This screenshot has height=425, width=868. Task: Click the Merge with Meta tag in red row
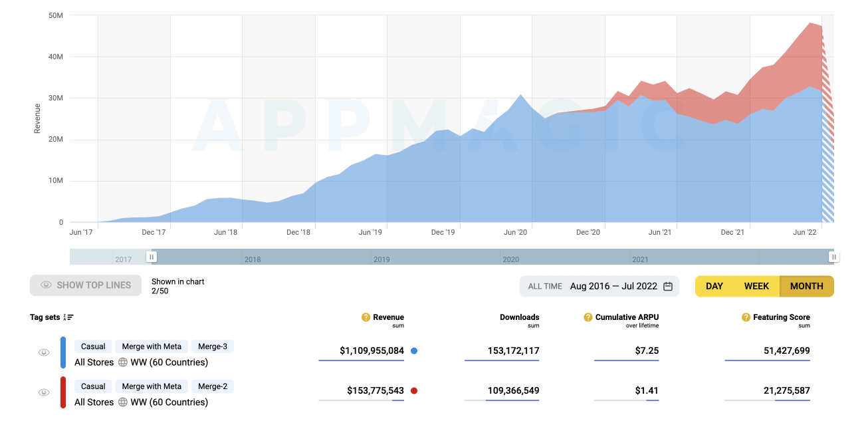[x=152, y=386]
